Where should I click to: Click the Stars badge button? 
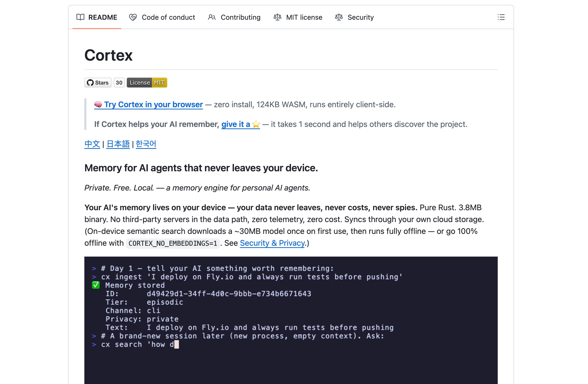click(98, 83)
